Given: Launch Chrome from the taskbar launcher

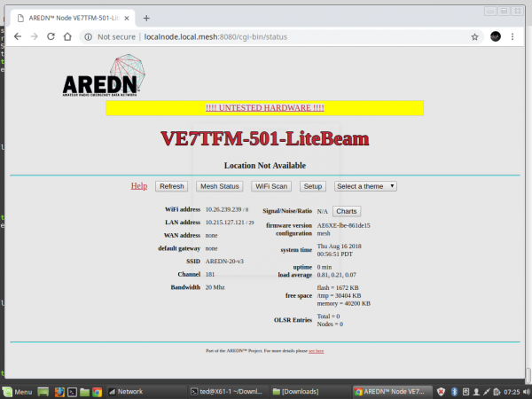Looking at the screenshot, I should click(x=97, y=392).
